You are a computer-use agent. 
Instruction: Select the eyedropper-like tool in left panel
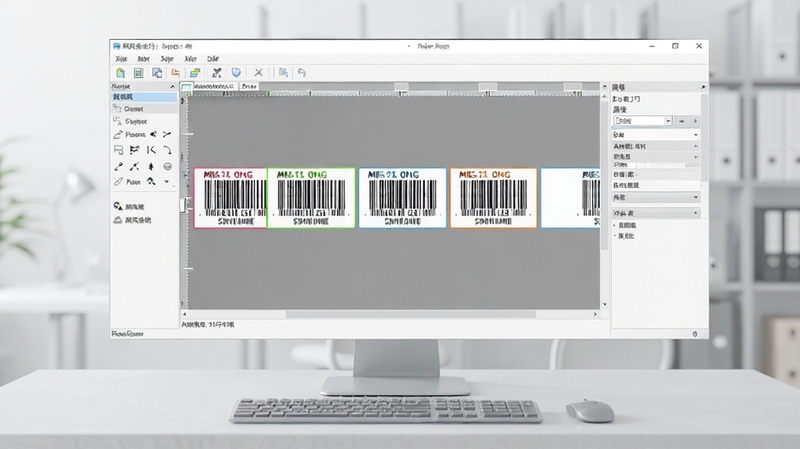click(118, 166)
